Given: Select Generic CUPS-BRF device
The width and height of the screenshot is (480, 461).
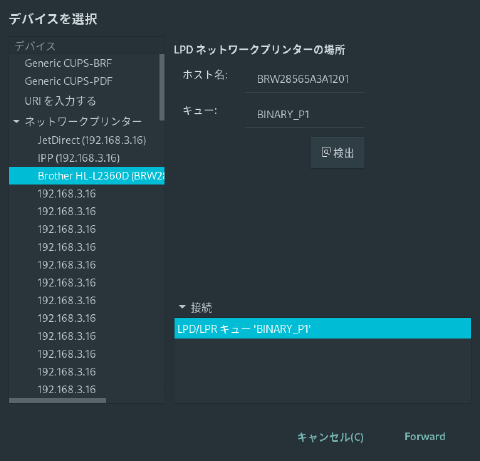Looking at the screenshot, I should coord(87,63).
